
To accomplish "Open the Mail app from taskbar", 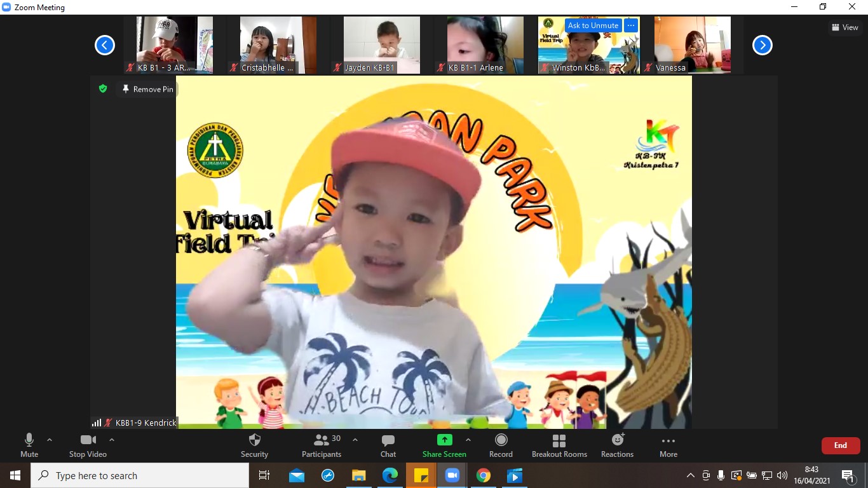I will click(x=297, y=475).
